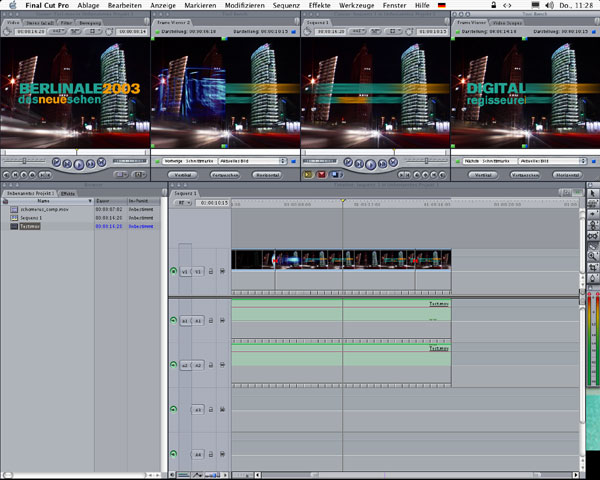
Task: Click the overwrite edit red button in Canvas
Action: (x=321, y=175)
